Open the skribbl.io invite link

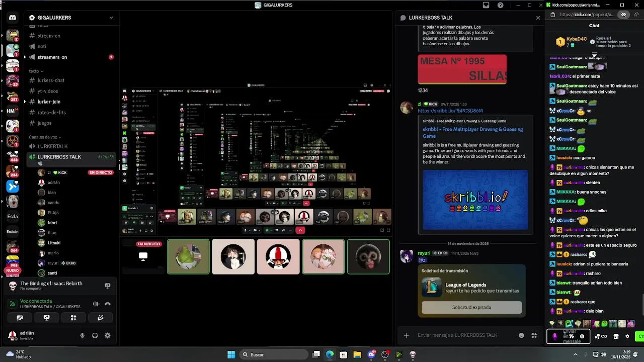coord(450,111)
